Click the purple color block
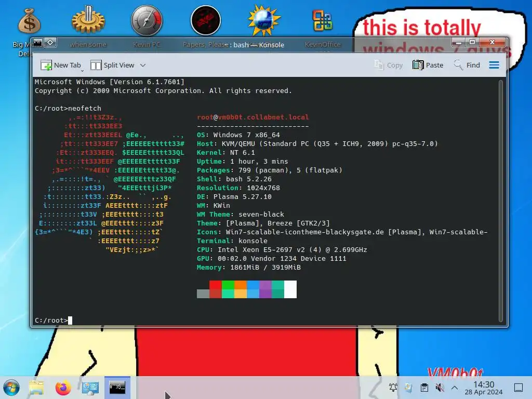Screen dimensions: 532x399 point(265,289)
